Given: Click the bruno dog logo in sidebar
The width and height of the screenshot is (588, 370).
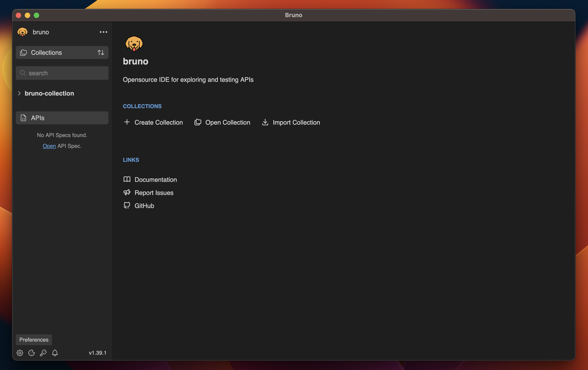Looking at the screenshot, I should click(23, 32).
